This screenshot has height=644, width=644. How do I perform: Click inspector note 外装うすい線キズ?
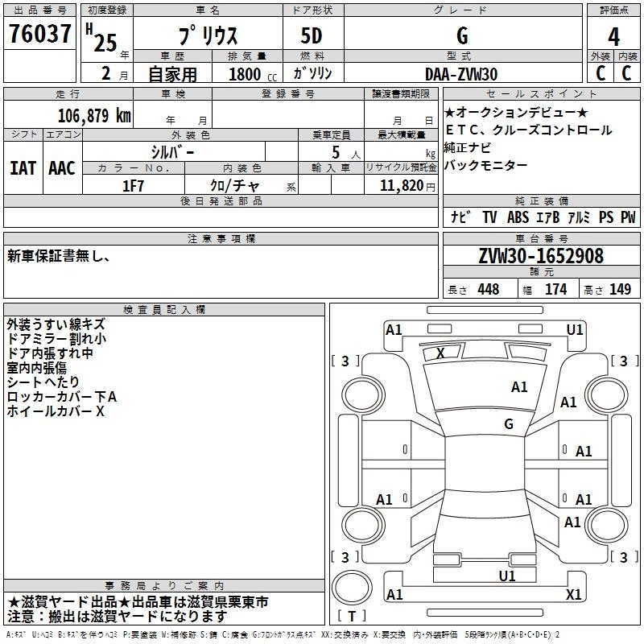[x=56, y=324]
